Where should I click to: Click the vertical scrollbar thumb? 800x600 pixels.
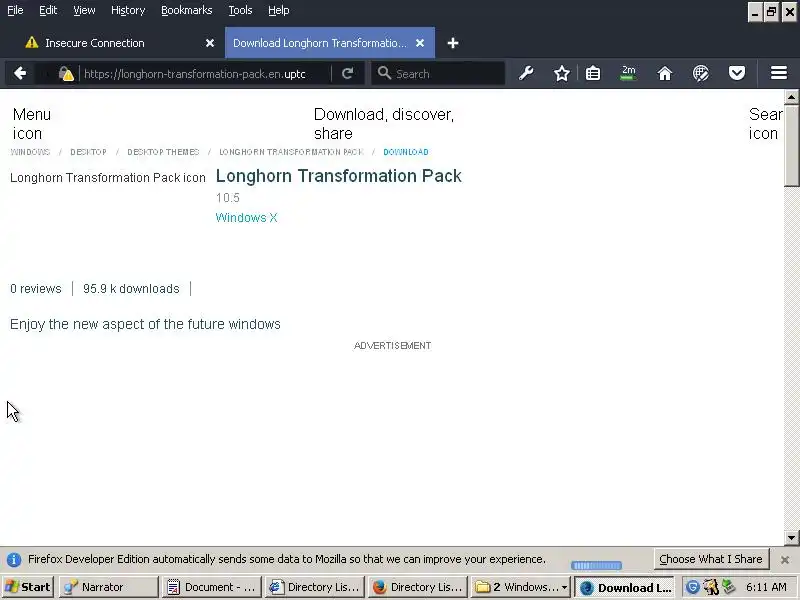(x=791, y=146)
